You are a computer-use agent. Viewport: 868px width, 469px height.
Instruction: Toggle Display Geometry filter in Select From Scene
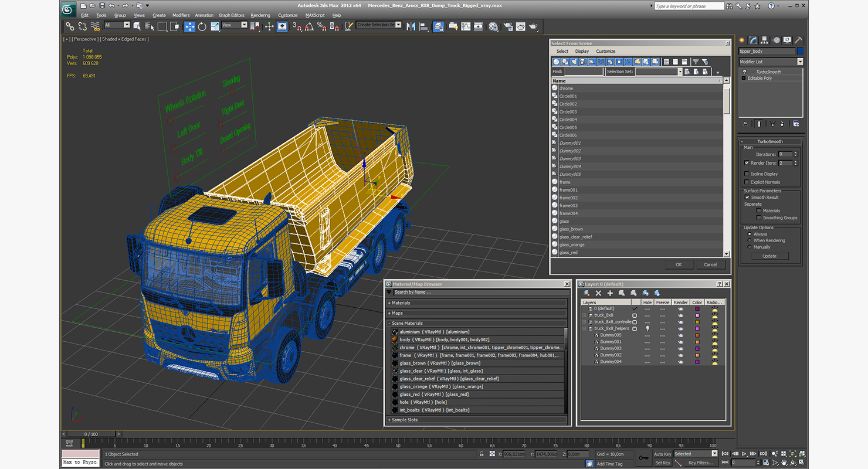point(556,62)
